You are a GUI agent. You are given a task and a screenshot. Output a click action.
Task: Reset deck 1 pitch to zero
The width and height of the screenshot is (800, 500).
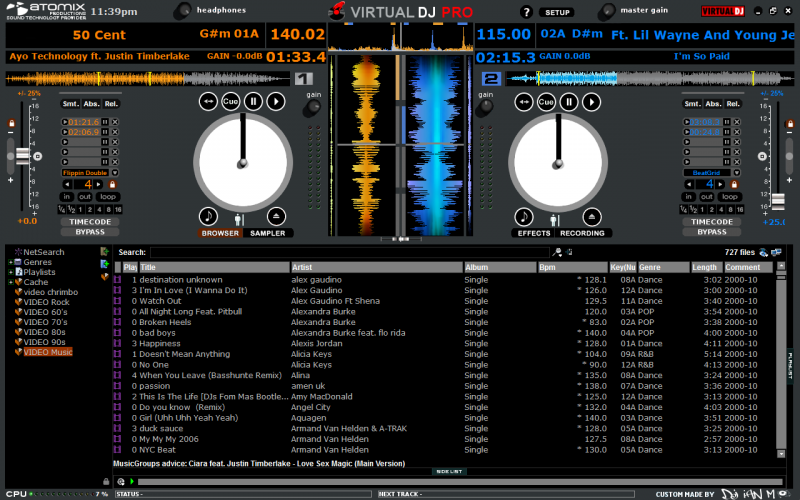click(x=38, y=156)
